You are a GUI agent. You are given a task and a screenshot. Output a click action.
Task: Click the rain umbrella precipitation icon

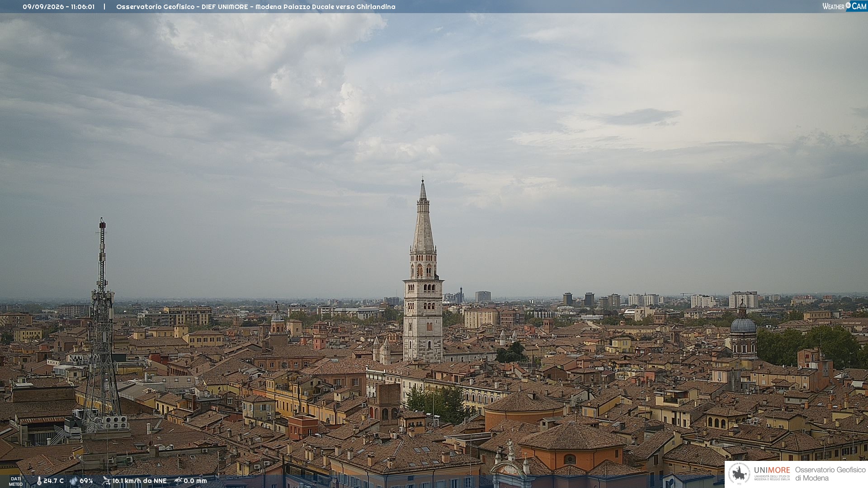[x=178, y=481]
